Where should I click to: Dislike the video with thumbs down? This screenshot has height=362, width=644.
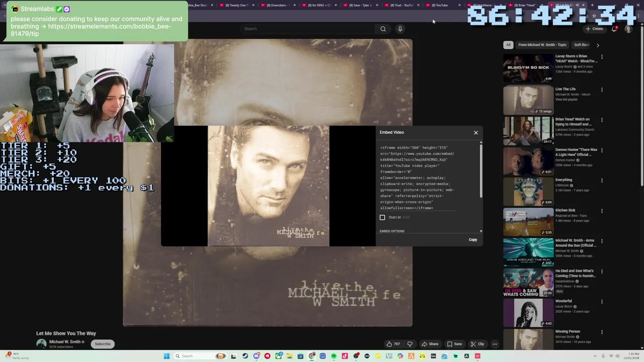410,344
